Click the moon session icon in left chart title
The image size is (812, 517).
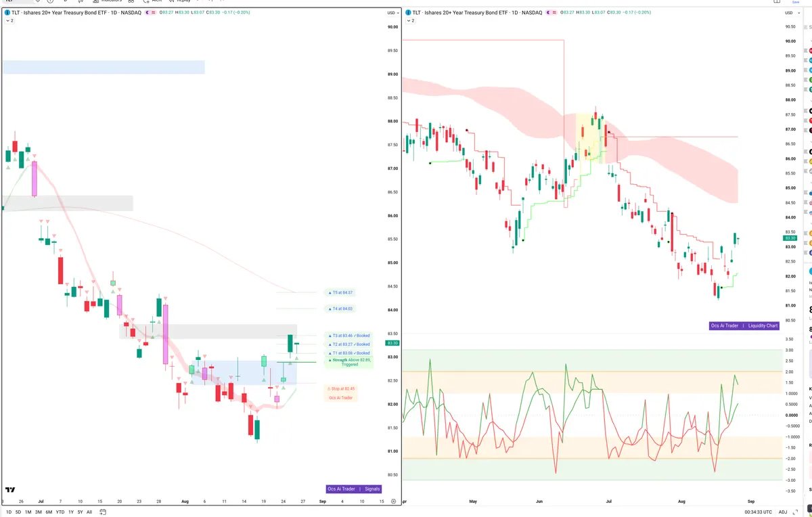coord(147,13)
